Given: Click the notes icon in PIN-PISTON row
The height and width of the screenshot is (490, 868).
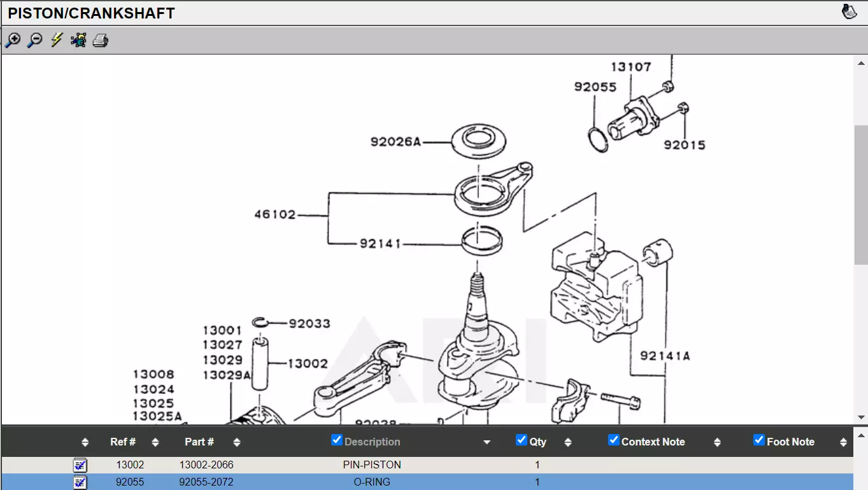Looking at the screenshot, I should (x=80, y=465).
